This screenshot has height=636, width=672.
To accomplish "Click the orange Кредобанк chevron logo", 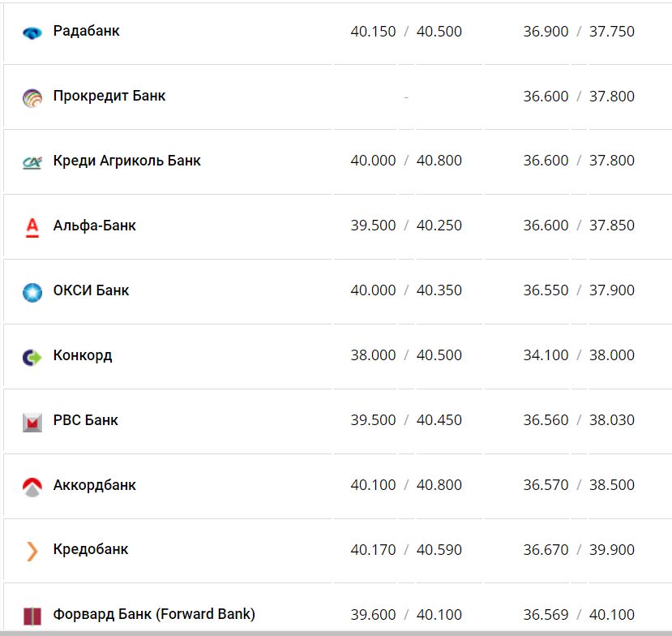I will click(x=32, y=552).
